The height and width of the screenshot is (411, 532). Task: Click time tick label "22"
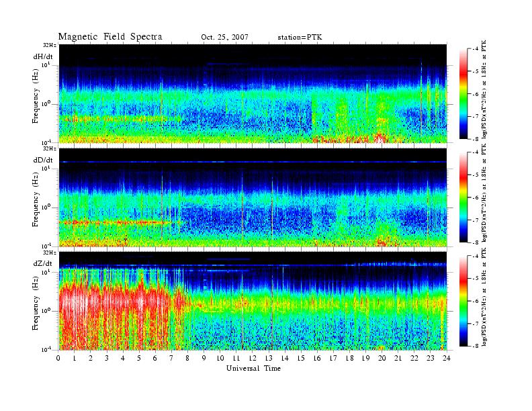(414, 358)
